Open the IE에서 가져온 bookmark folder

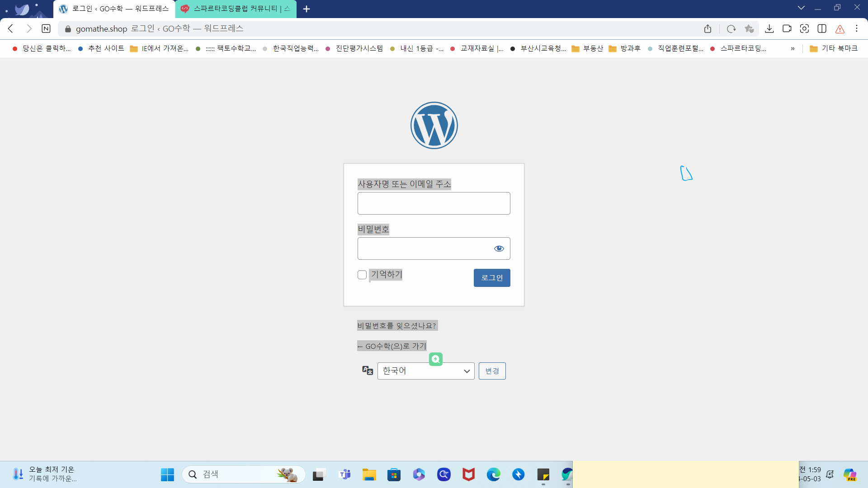(159, 49)
